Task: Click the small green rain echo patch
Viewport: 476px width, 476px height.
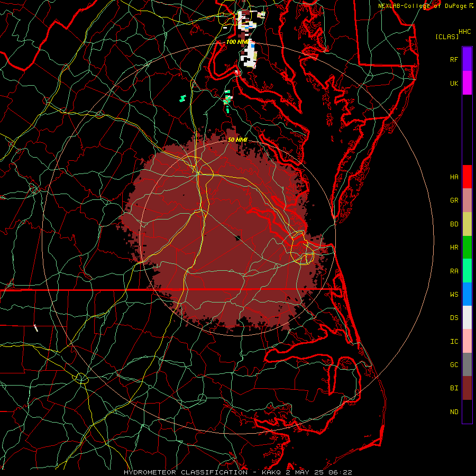Action: click(182, 98)
